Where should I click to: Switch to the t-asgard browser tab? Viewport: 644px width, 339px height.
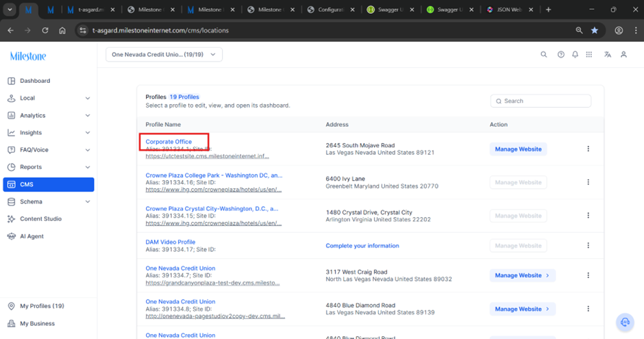tap(90, 10)
